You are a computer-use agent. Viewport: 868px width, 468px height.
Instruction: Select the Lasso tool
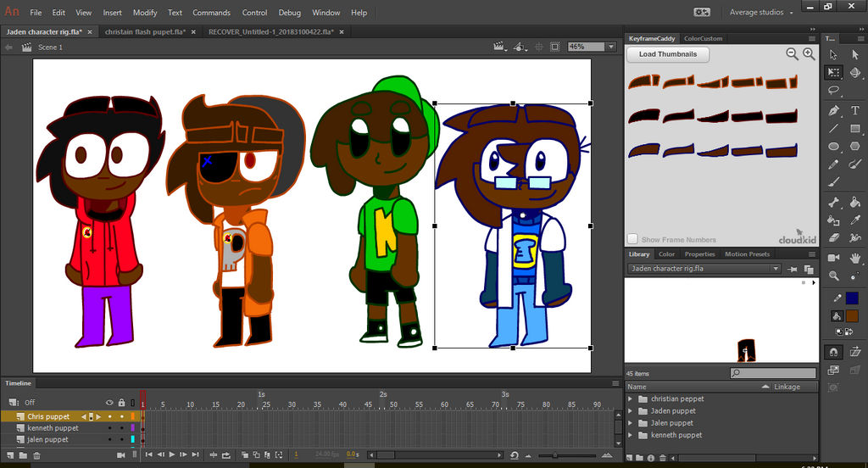coord(833,90)
